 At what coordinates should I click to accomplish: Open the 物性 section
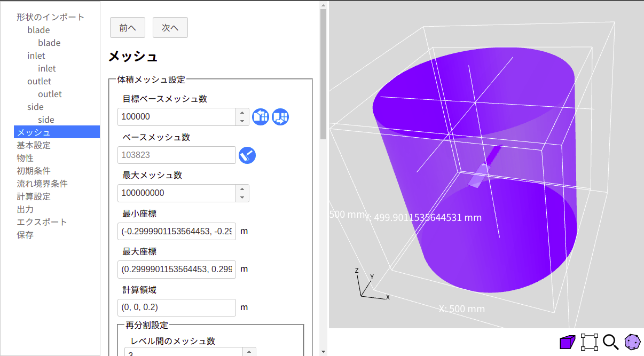25,158
